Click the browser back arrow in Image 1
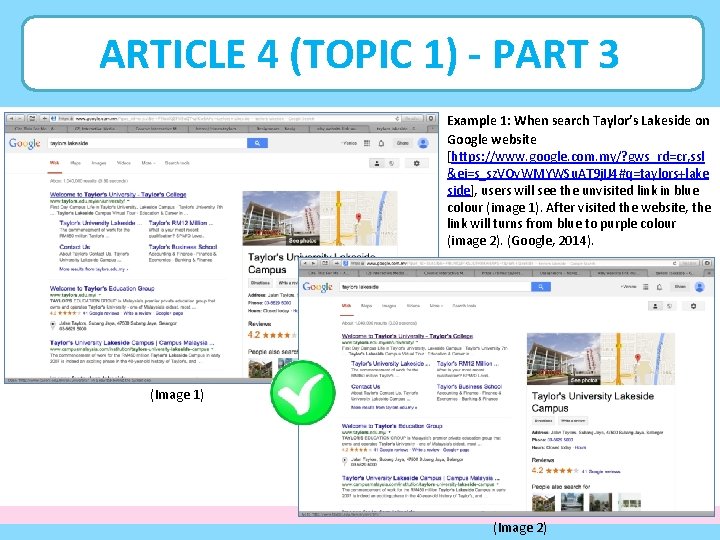The height and width of the screenshot is (540, 720). [x=11, y=118]
